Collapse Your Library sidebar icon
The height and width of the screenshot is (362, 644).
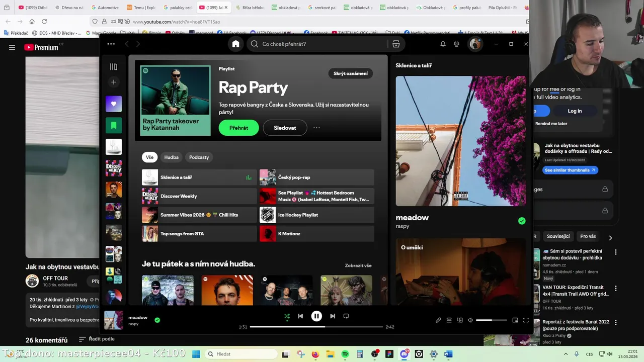(114, 67)
